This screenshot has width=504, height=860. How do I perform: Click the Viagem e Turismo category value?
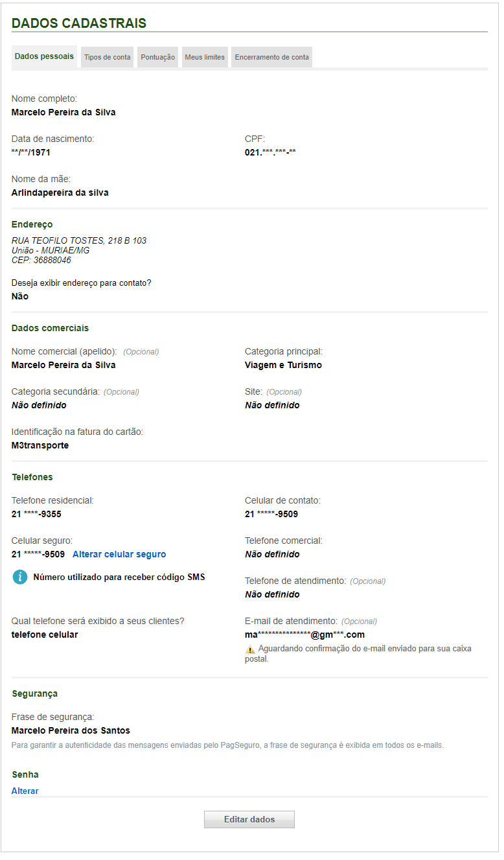[283, 365]
